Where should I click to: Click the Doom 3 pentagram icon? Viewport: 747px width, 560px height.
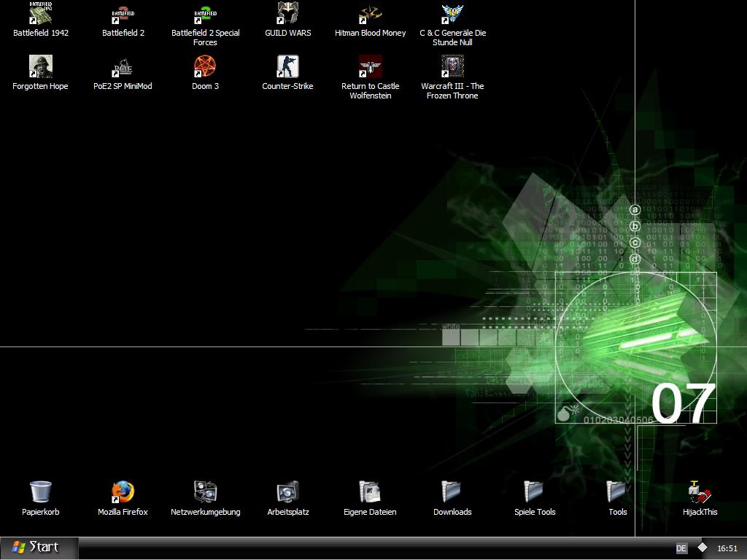205,66
